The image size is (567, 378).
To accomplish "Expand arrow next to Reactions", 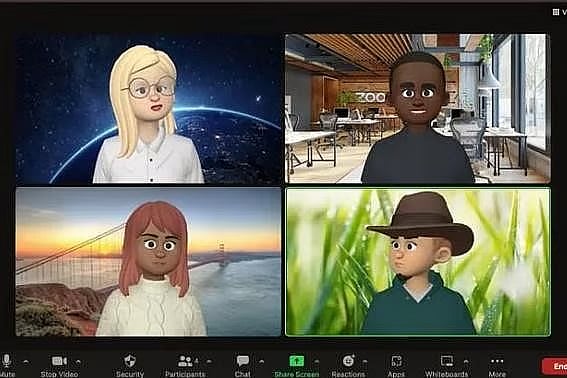I will pyautogui.click(x=365, y=361).
